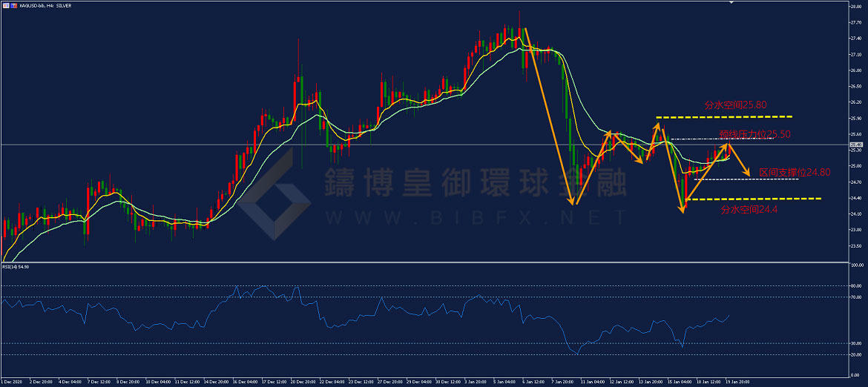Viewport: 868px width, 387px height.
Task: Click the RSI 30 level on right axis
Action: 855,343
